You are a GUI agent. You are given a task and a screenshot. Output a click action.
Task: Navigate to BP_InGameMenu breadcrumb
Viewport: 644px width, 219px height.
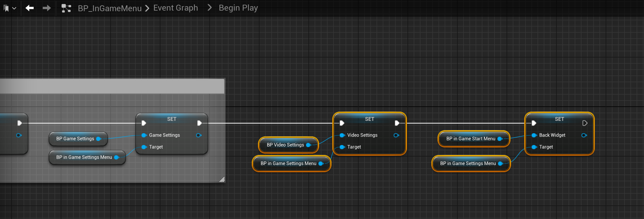[110, 8]
